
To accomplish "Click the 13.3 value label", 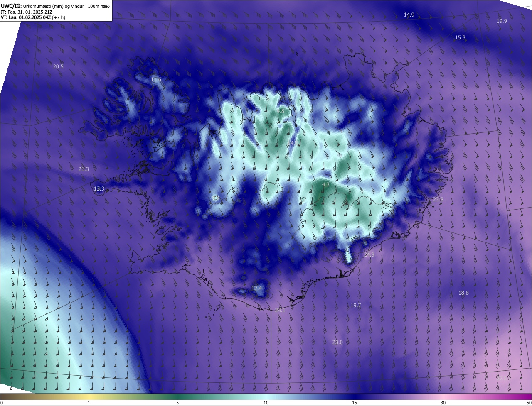I will [x=99, y=189].
